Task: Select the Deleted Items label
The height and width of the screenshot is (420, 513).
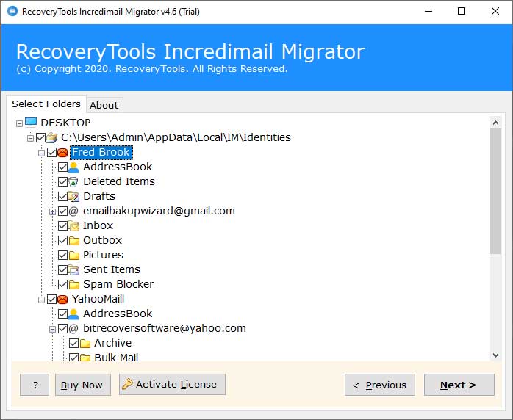Action: [119, 181]
